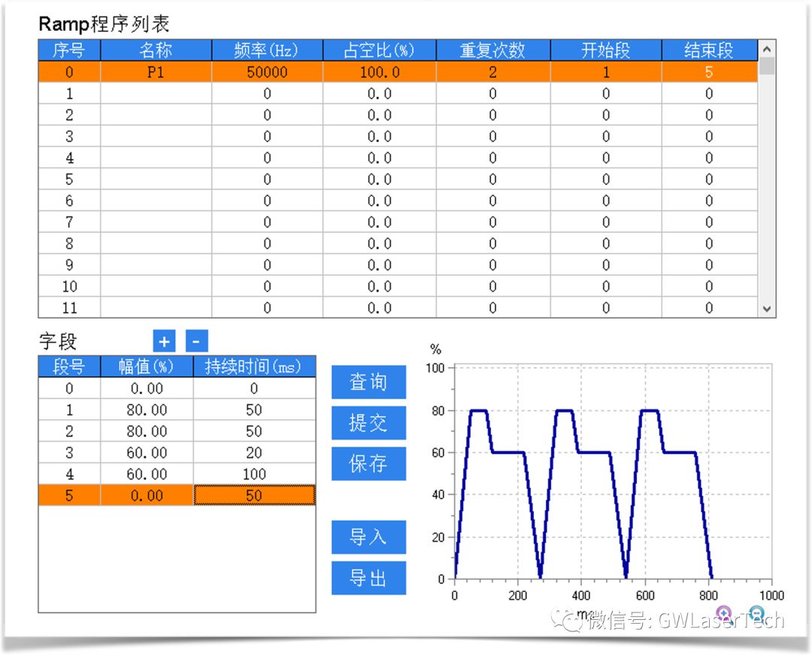Image resolution: width=812 pixels, height=656 pixels.
Task: Click the 重复次数 column header
Action: tap(493, 50)
